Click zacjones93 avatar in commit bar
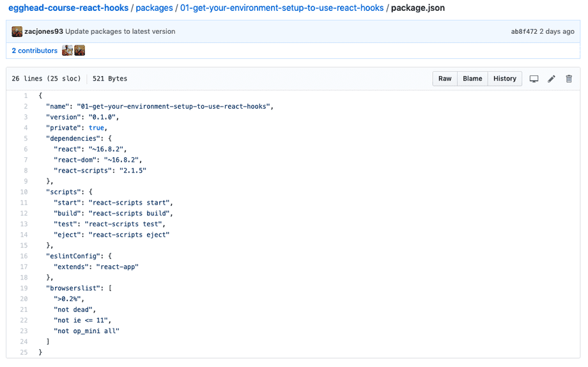Image resolution: width=588 pixels, height=367 pixels. click(x=17, y=31)
